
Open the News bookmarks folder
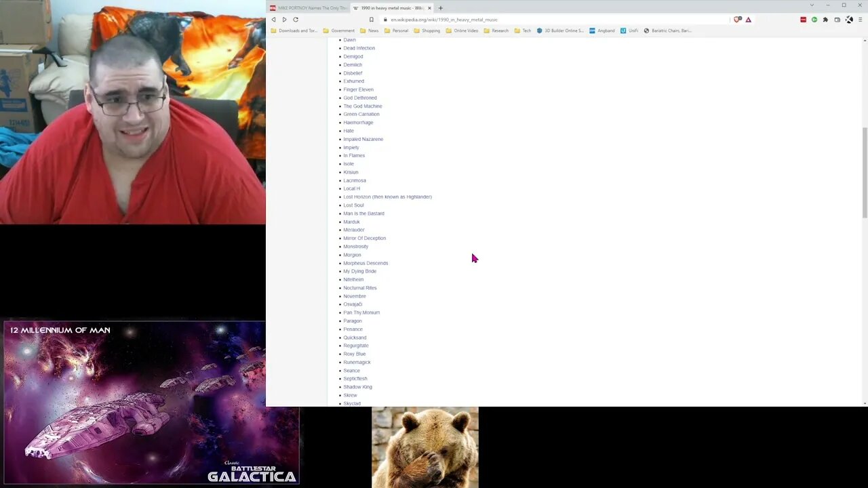coord(370,30)
